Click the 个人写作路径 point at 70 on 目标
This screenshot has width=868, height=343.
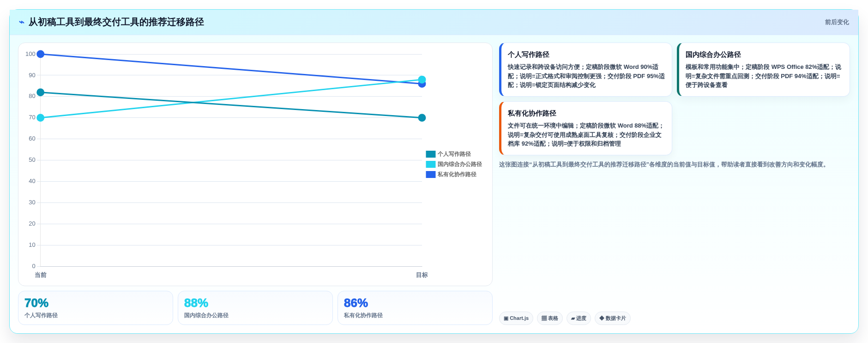pos(422,118)
